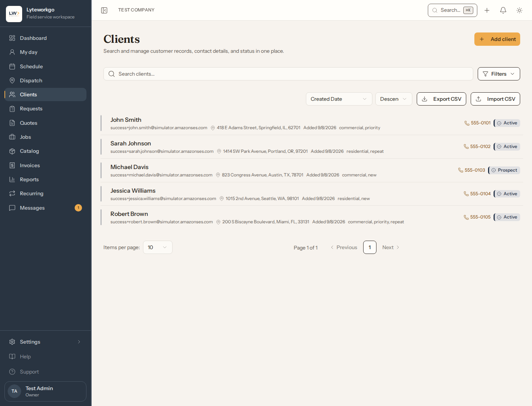Open the Schedule page
532x406 pixels.
point(45,66)
